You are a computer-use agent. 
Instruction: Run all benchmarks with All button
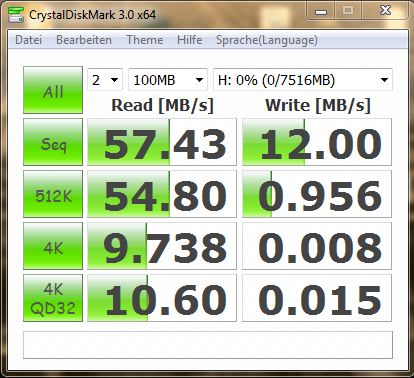pyautogui.click(x=53, y=90)
